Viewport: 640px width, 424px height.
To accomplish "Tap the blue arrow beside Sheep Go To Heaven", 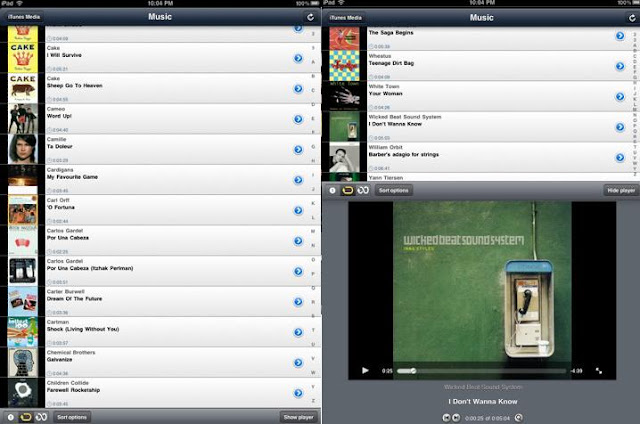I will click(x=298, y=89).
